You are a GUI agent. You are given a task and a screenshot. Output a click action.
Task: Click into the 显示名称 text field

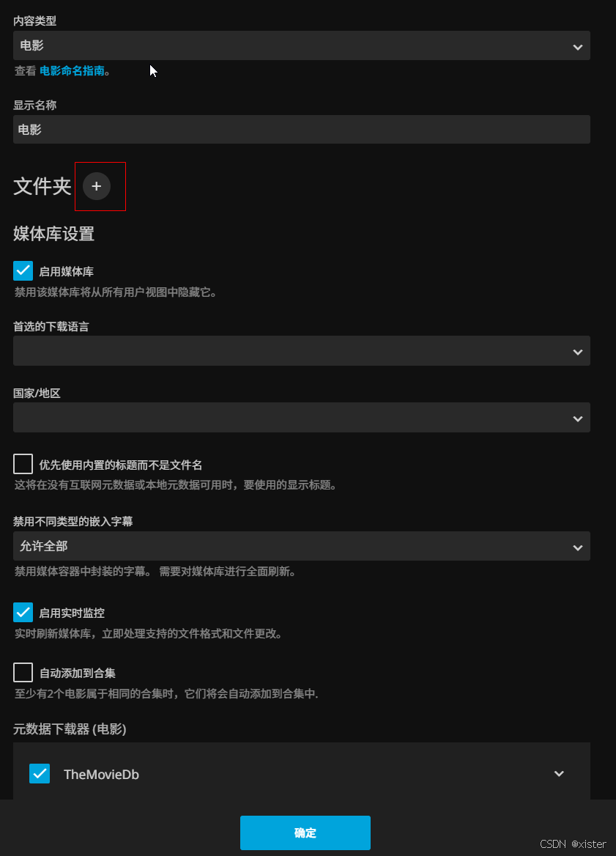[302, 130]
